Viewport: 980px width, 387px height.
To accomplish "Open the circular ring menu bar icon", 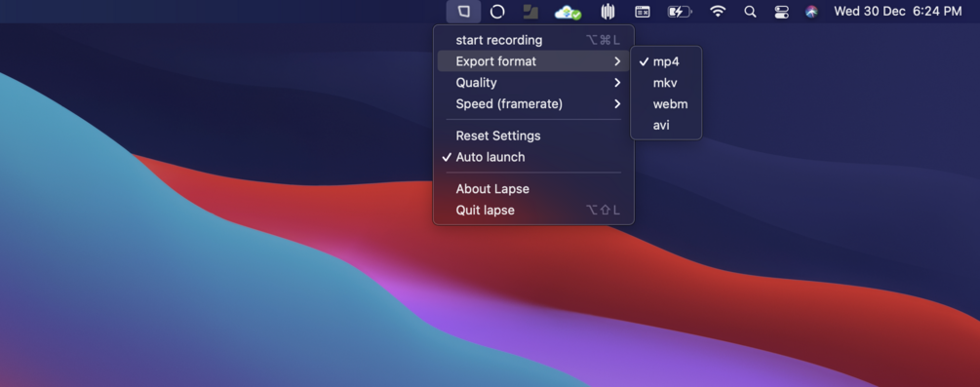I will point(497,12).
